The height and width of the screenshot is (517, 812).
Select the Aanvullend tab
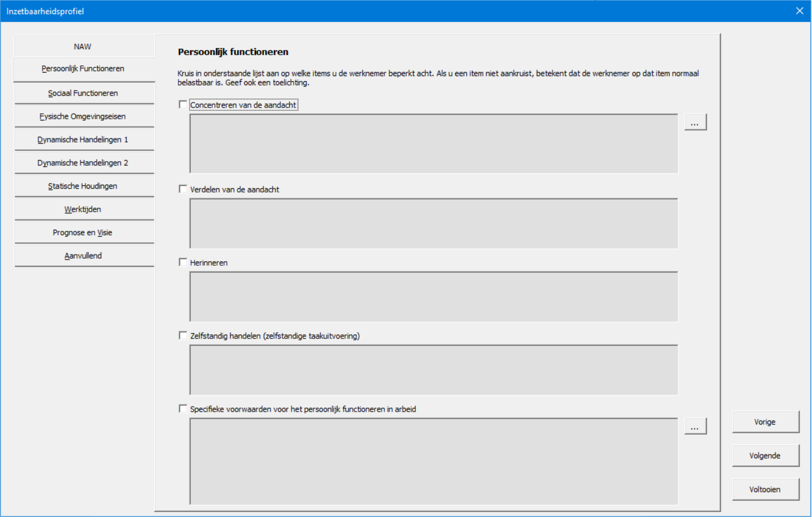pyautogui.click(x=83, y=256)
